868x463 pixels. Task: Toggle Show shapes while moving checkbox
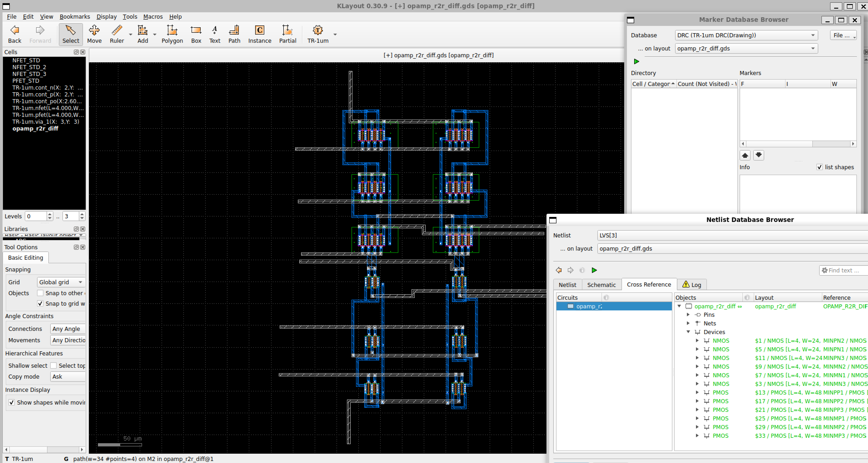click(x=11, y=402)
